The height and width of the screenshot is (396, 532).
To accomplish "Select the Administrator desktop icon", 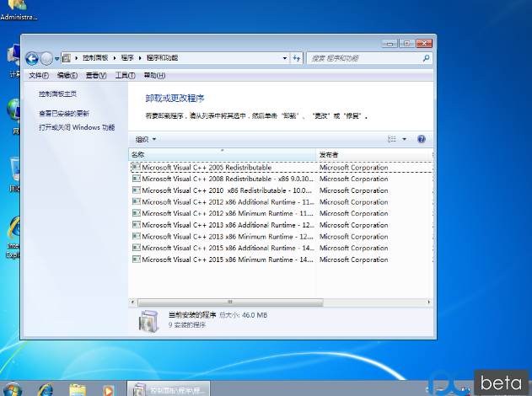I will [19, 10].
